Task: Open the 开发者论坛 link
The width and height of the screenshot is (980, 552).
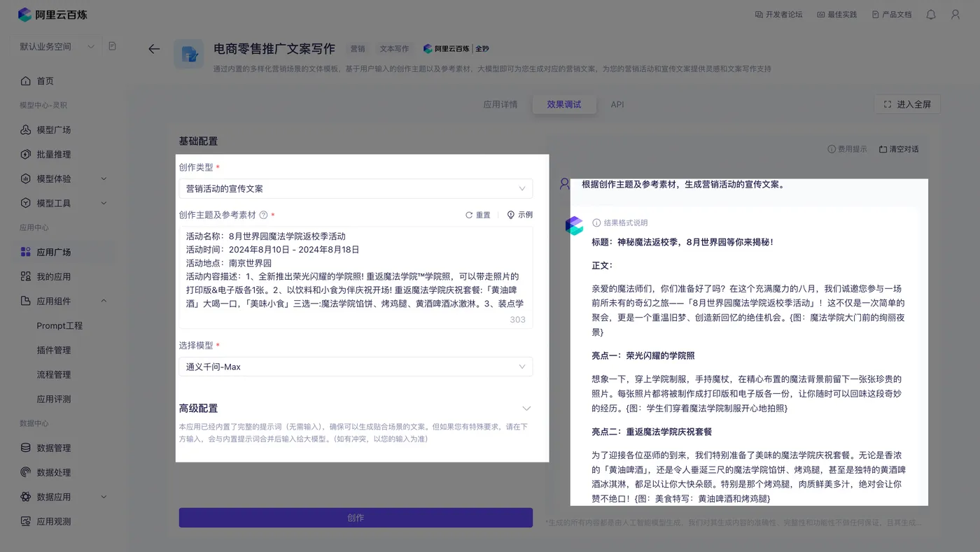Action: click(778, 15)
